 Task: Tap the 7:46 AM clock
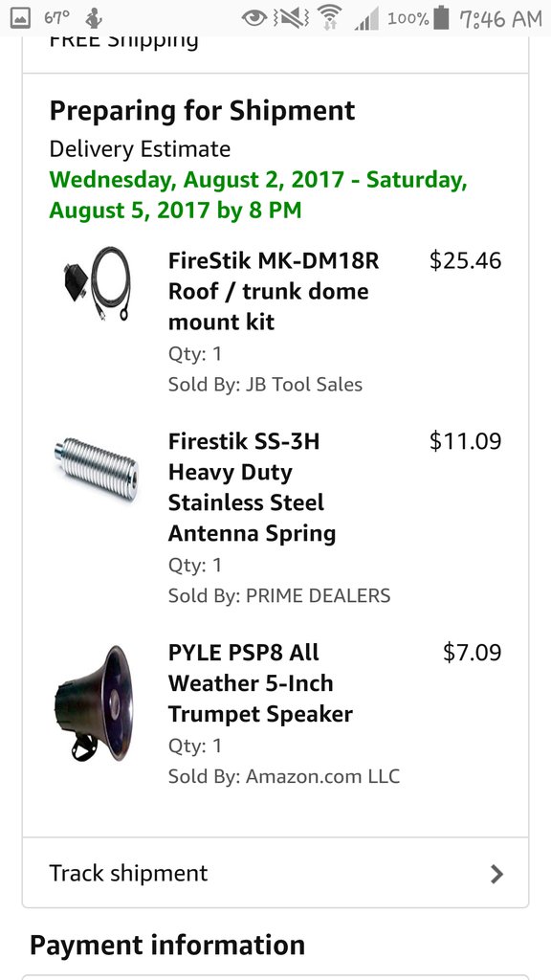pyautogui.click(x=500, y=19)
